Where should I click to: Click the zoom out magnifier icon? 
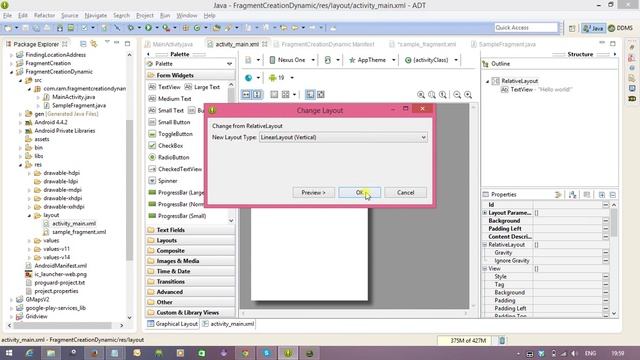coord(457,95)
